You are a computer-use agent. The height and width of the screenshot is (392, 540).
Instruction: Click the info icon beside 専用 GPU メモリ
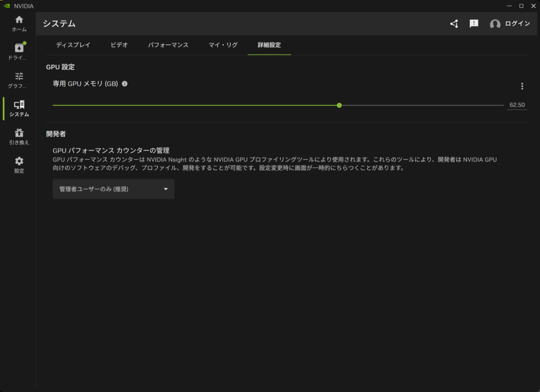[x=125, y=84]
